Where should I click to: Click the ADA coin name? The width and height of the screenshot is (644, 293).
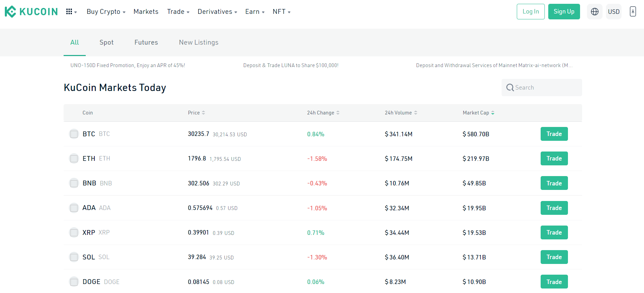(89, 208)
